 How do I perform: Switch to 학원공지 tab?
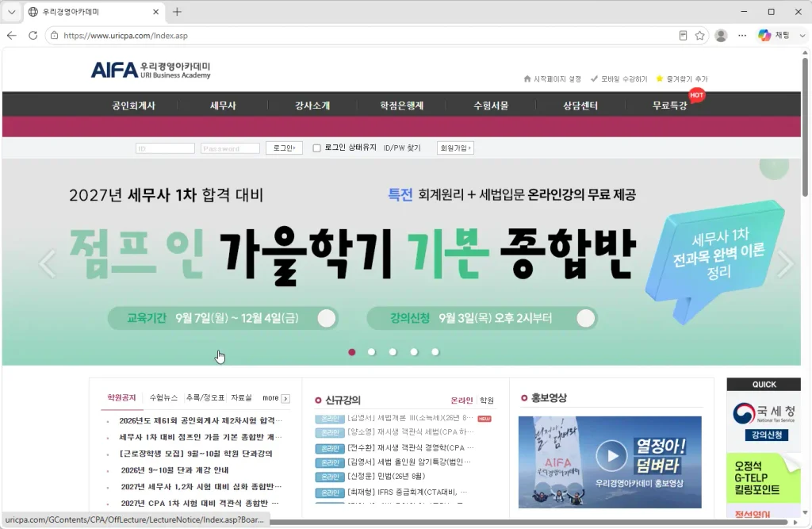click(x=121, y=397)
